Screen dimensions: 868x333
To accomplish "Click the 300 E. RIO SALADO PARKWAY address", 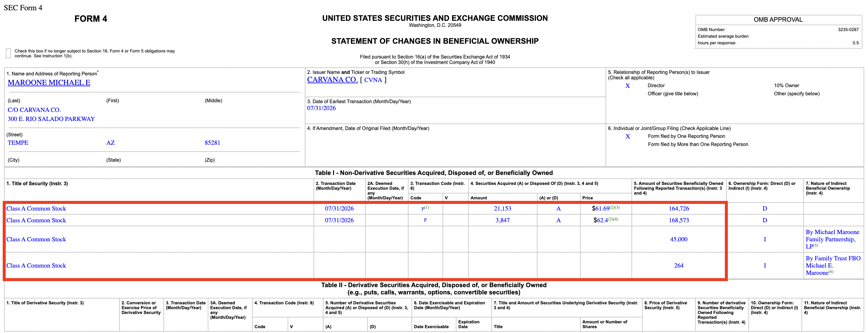I will (51, 119).
